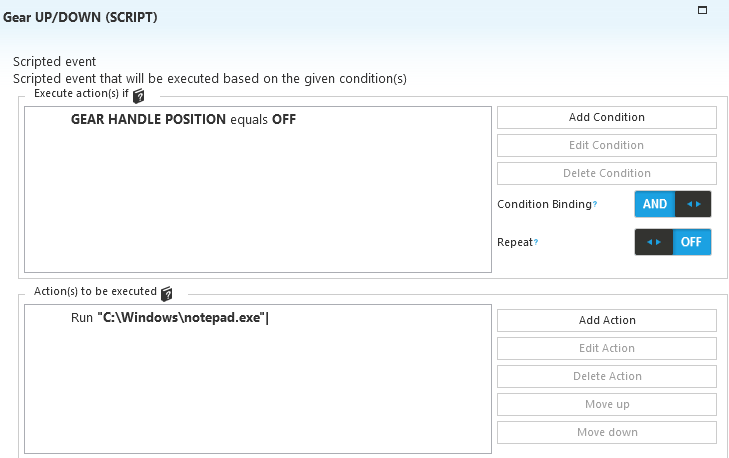Select the Run notepad.exe action entry
The width and height of the screenshot is (729, 458).
tap(170, 318)
